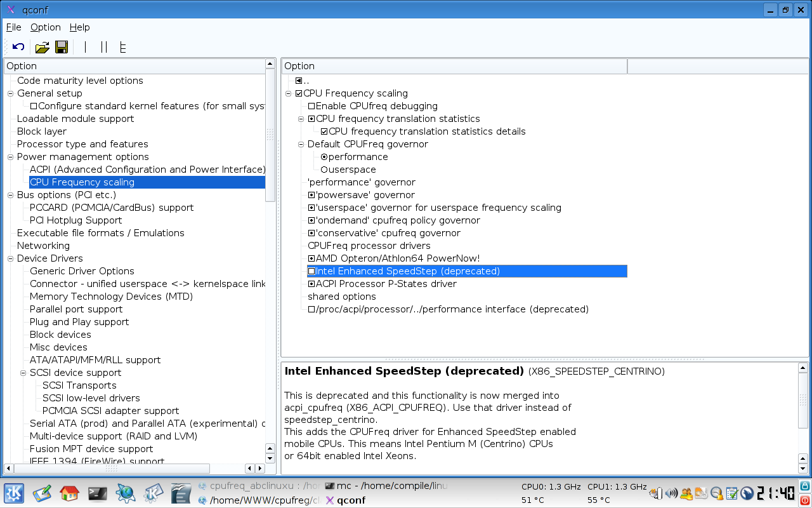Collapse the 'Power management options' tree node

tap(10, 157)
